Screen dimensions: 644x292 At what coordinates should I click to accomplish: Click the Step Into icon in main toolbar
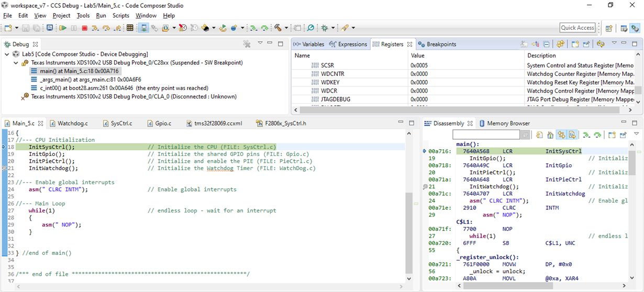tap(95, 28)
